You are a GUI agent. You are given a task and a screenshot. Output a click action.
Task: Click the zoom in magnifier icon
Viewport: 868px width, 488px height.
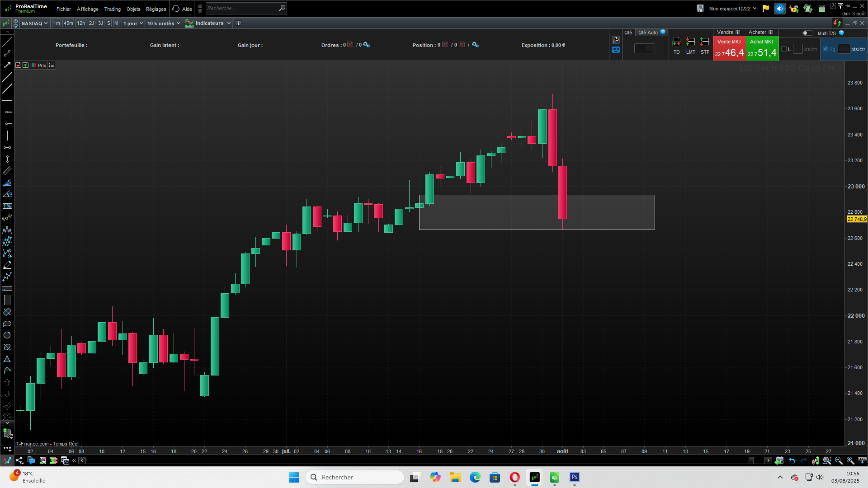pyautogui.click(x=850, y=460)
